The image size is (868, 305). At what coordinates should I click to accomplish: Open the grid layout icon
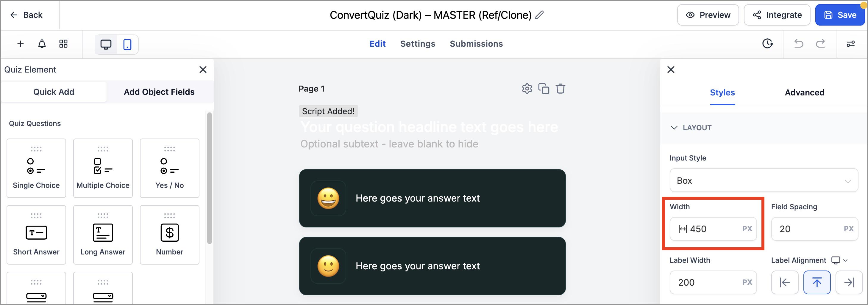click(x=63, y=44)
